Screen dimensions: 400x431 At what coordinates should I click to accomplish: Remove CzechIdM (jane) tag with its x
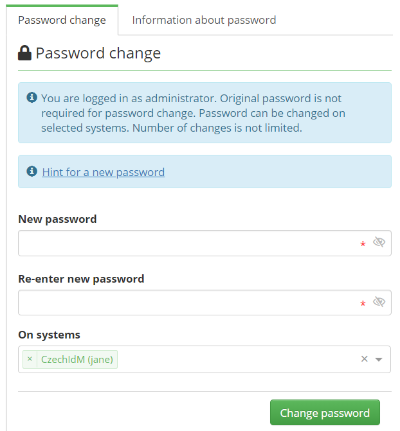[30, 359]
